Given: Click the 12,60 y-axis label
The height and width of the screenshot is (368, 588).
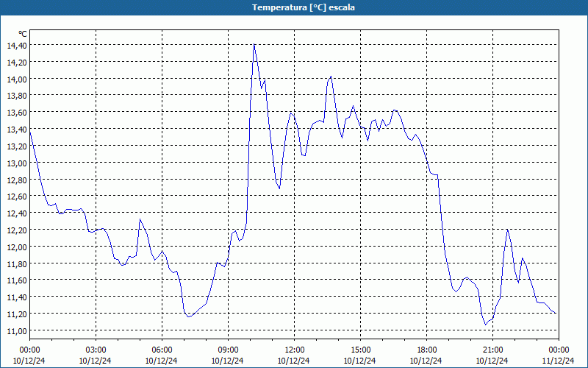Looking at the screenshot, I should click(17, 197).
